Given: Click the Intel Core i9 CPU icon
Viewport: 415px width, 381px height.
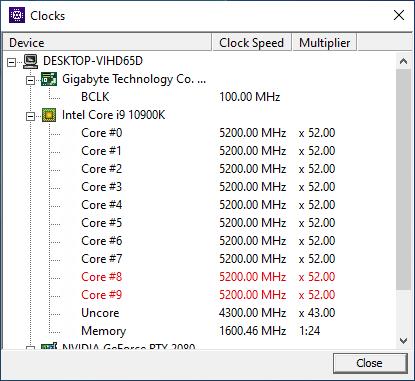Looking at the screenshot, I should 49,115.
